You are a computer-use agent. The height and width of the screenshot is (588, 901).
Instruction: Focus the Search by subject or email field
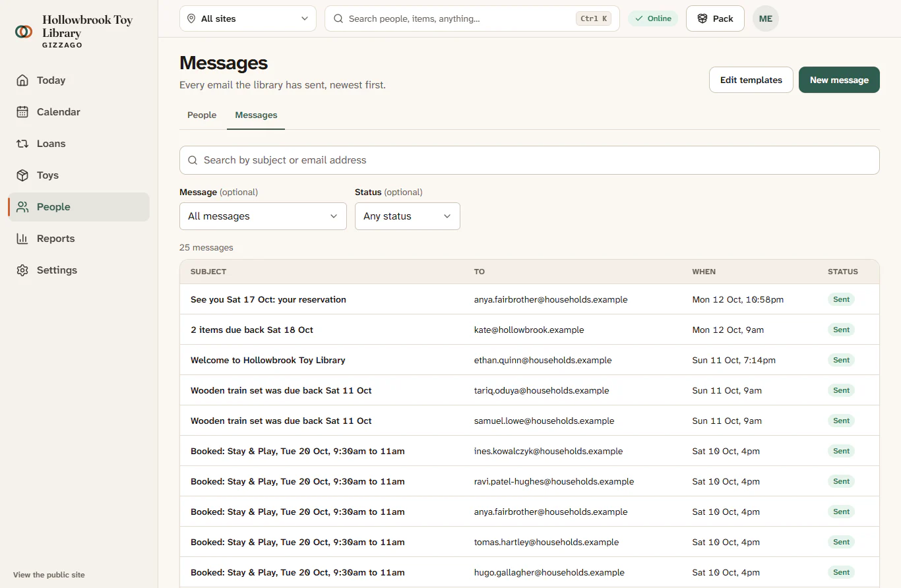[530, 160]
